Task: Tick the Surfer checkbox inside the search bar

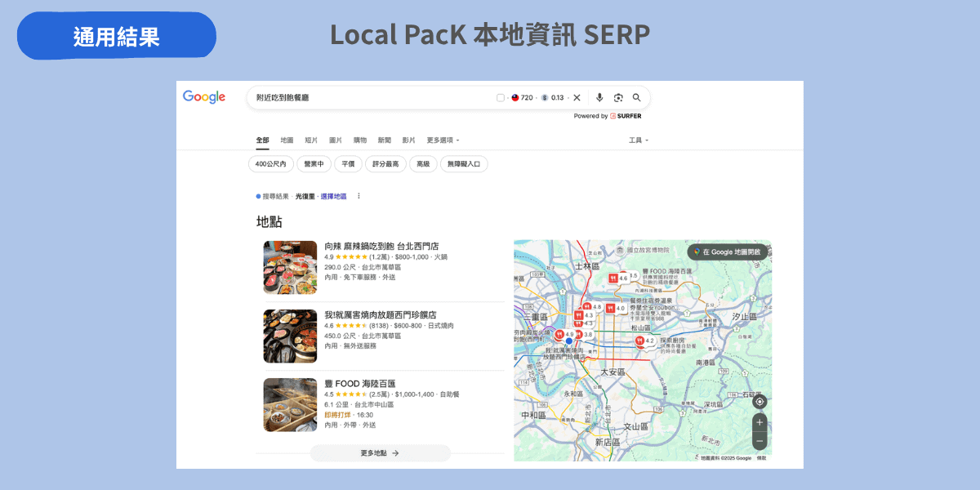Action: coord(501,97)
